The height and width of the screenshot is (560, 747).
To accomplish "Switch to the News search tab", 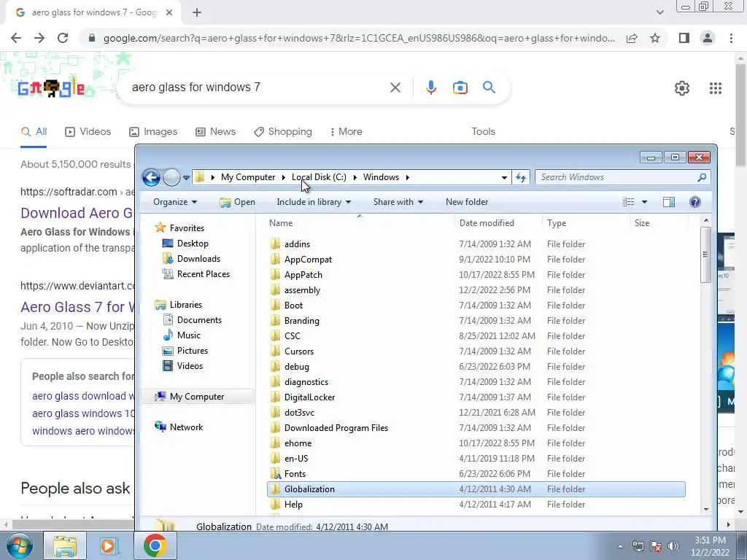I will (215, 132).
